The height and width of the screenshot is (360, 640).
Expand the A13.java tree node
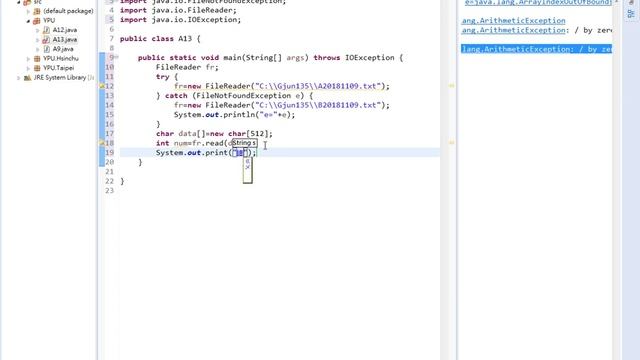(38, 40)
